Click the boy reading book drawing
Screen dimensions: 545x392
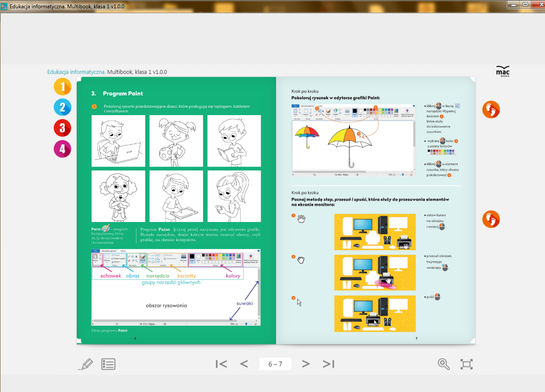[234, 141]
